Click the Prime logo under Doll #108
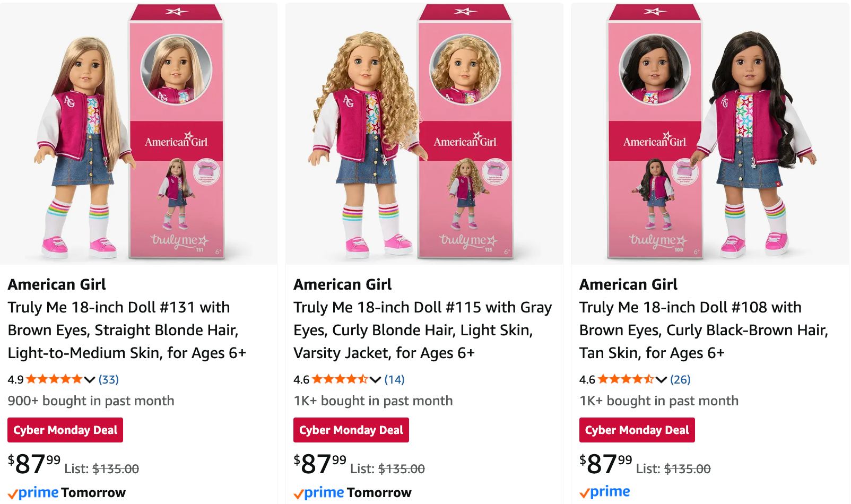This screenshot has height=504, width=851. click(605, 492)
